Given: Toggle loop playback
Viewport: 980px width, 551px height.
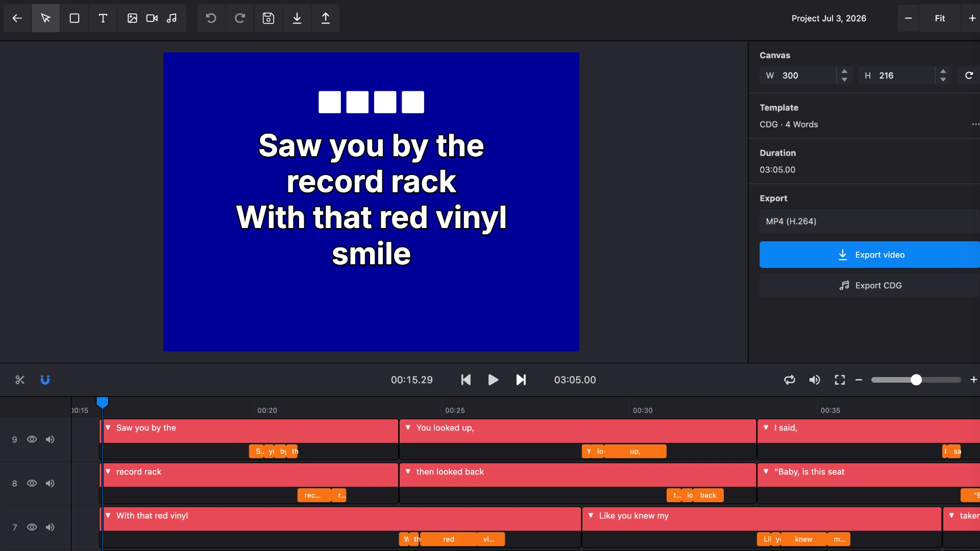Looking at the screenshot, I should click(x=790, y=380).
